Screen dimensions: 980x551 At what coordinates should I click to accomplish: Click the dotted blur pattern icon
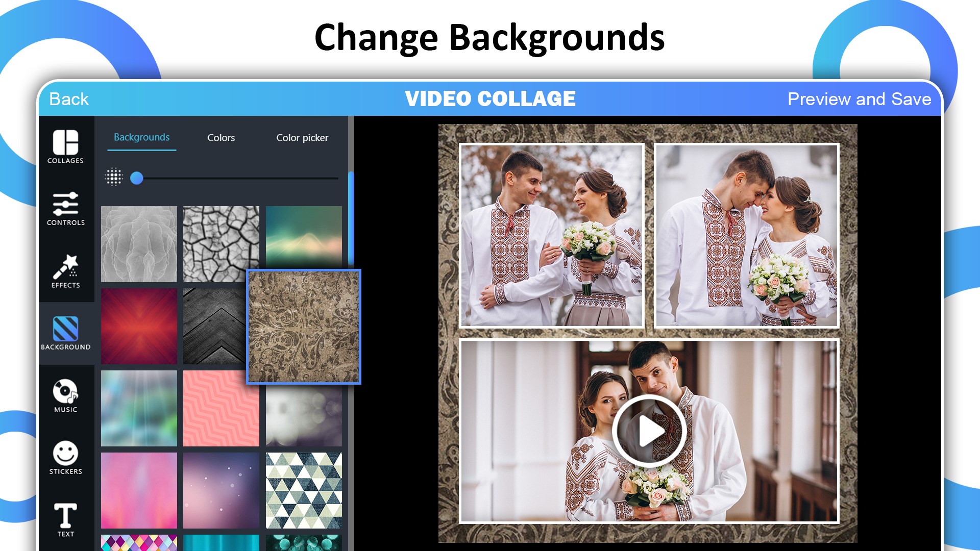114,177
